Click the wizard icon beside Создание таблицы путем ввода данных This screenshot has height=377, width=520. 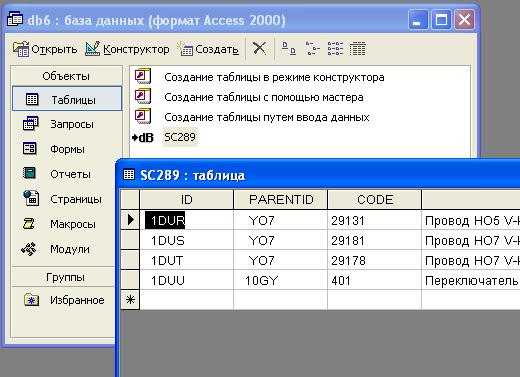(x=143, y=116)
